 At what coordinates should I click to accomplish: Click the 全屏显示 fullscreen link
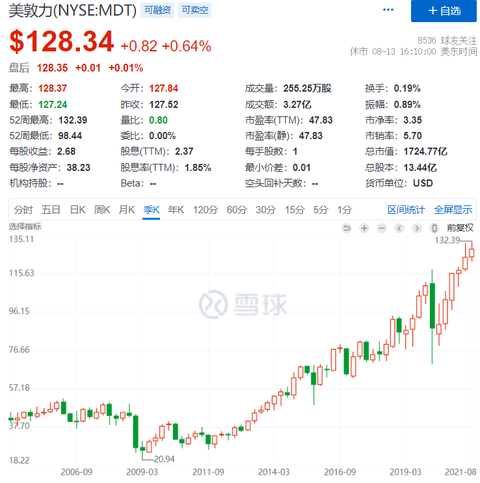click(453, 210)
